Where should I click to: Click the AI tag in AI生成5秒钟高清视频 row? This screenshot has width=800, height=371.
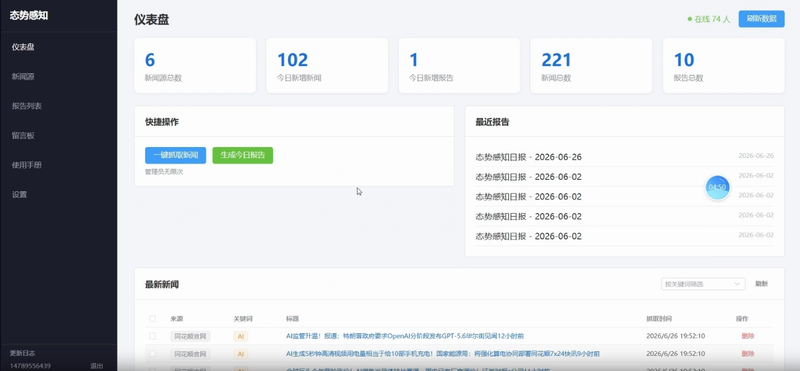(241, 354)
